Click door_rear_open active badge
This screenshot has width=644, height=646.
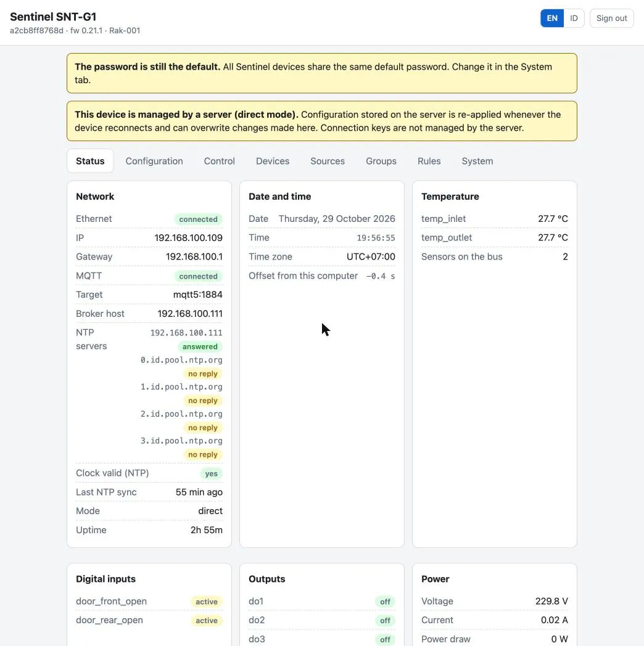point(207,621)
